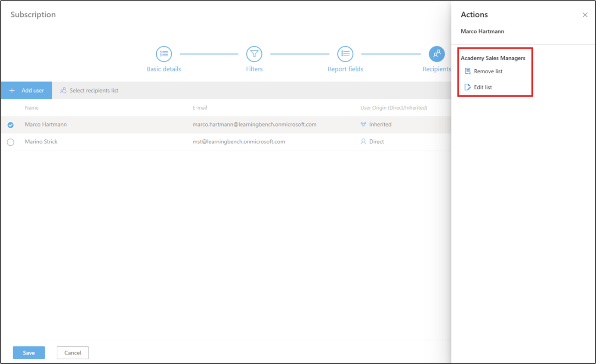Click the User Origin column header
The height and width of the screenshot is (364, 596).
(x=393, y=108)
